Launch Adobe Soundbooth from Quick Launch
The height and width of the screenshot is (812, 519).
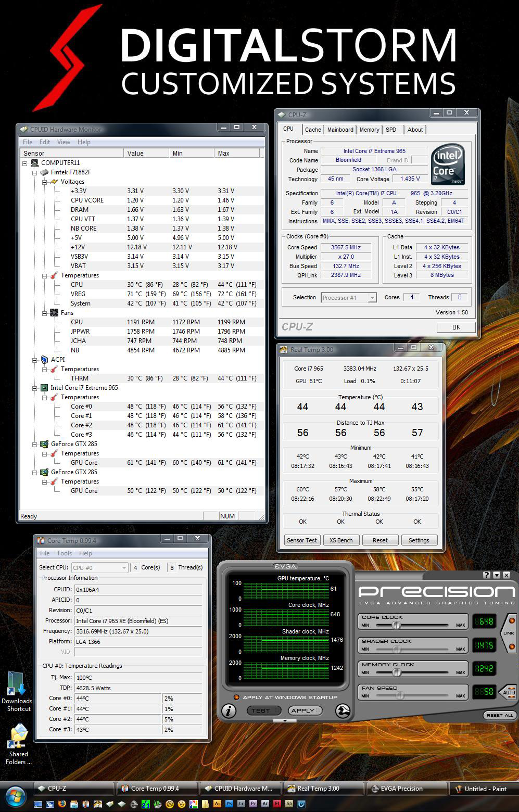289,804
